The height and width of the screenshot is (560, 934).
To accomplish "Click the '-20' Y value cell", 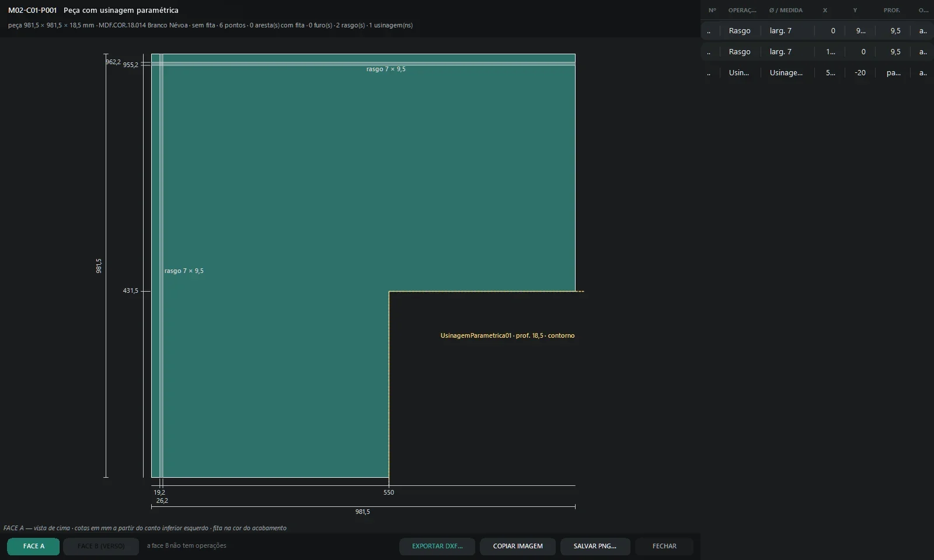I will (x=860, y=73).
